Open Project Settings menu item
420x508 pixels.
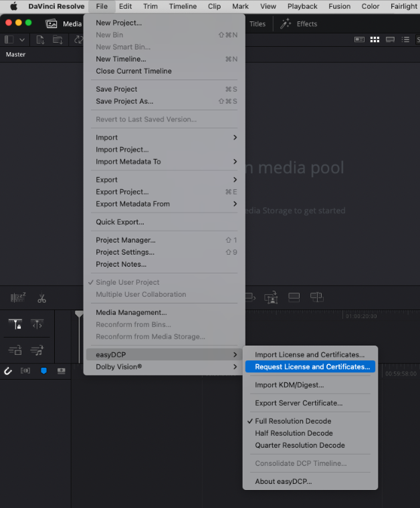(165, 252)
